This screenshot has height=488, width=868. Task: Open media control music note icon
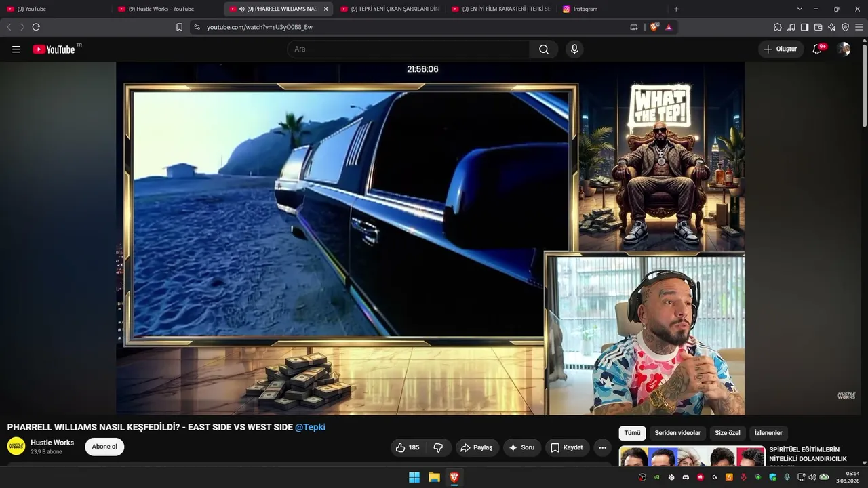coord(791,27)
